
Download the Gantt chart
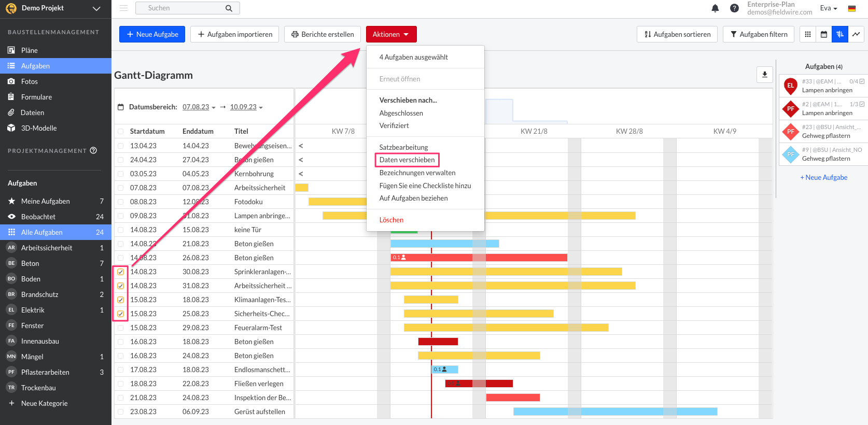pyautogui.click(x=764, y=75)
